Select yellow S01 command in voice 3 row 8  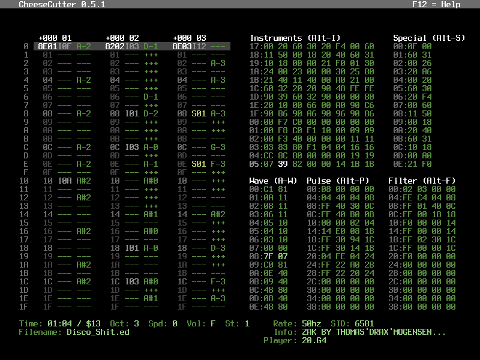tap(199, 114)
